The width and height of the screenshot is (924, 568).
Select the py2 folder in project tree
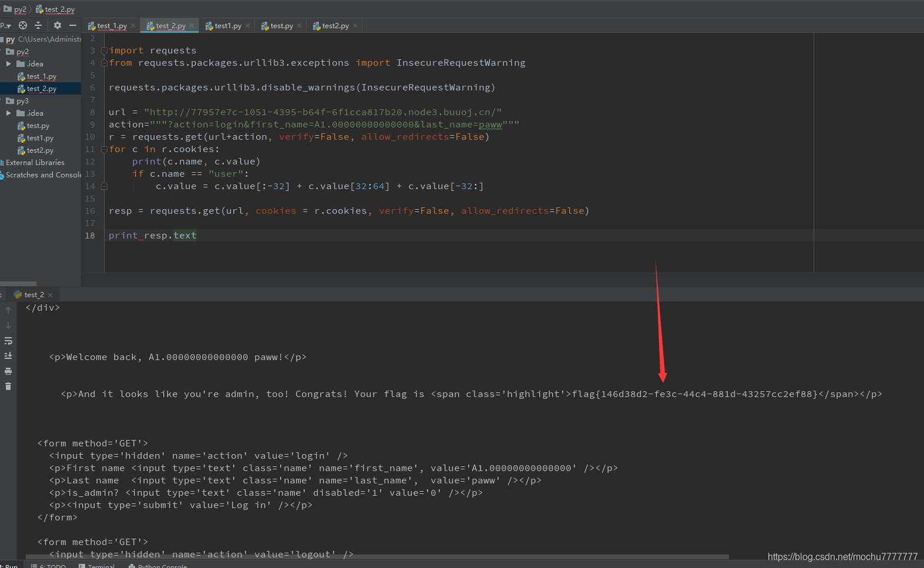pyautogui.click(x=22, y=52)
